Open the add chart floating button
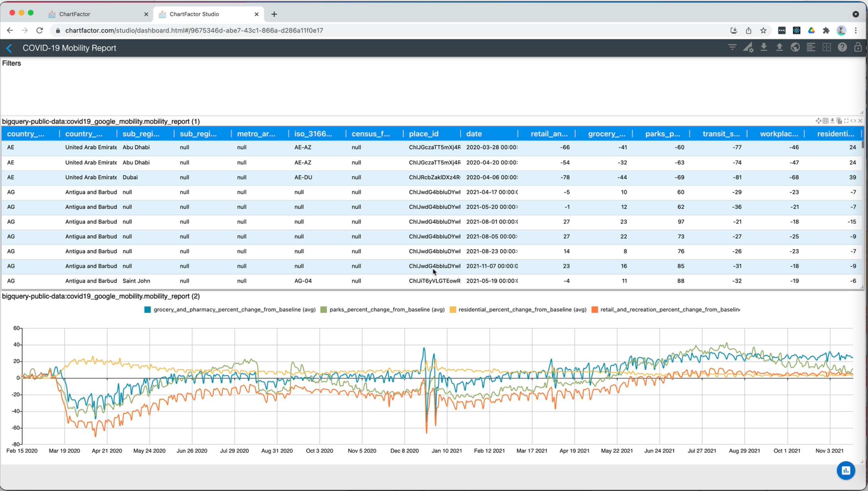 846,470
